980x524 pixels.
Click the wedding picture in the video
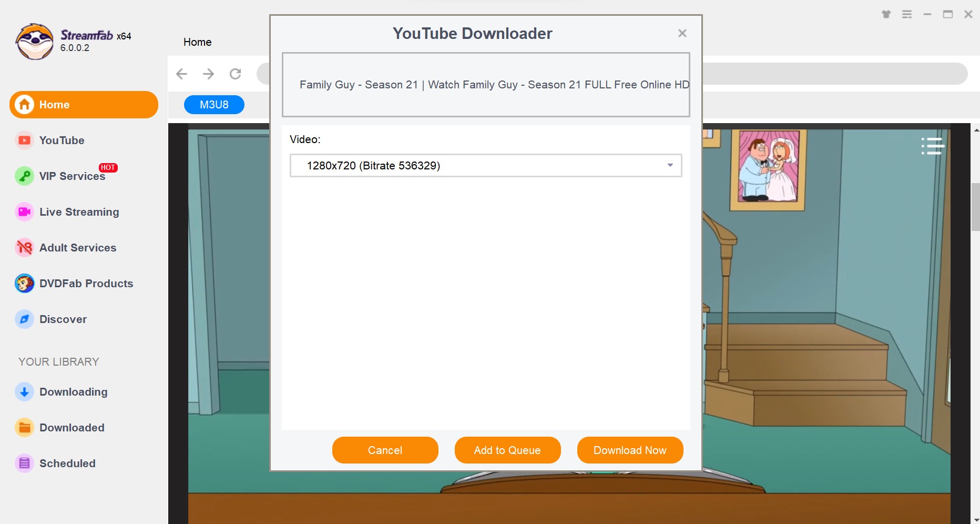tap(768, 169)
